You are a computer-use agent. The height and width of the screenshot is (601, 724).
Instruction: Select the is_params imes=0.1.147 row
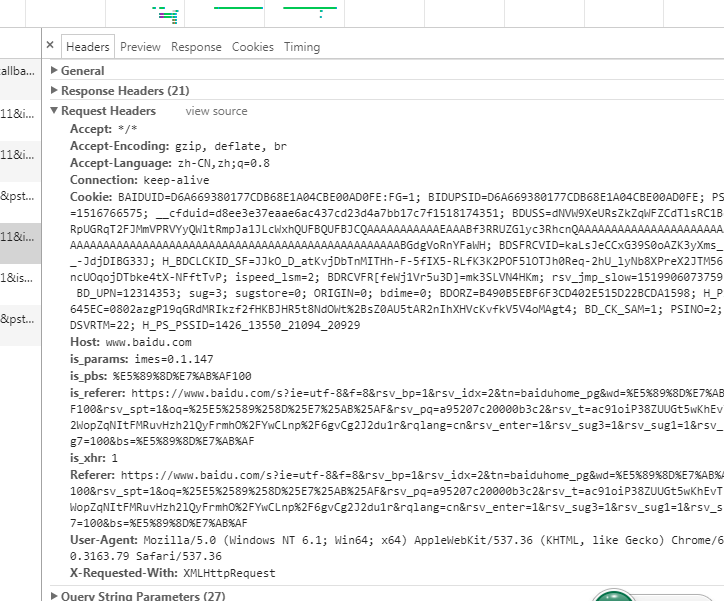pos(142,359)
